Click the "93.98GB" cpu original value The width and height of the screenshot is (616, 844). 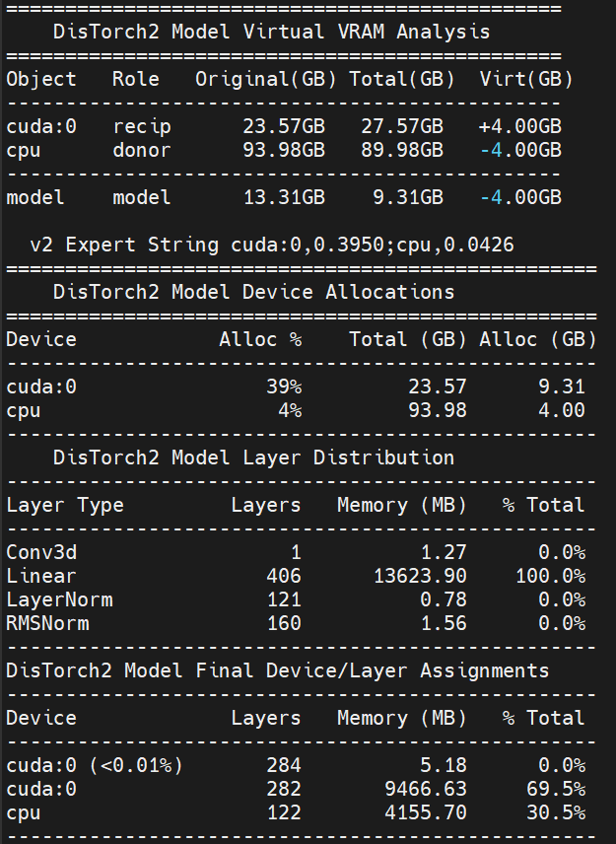pyautogui.click(x=284, y=150)
